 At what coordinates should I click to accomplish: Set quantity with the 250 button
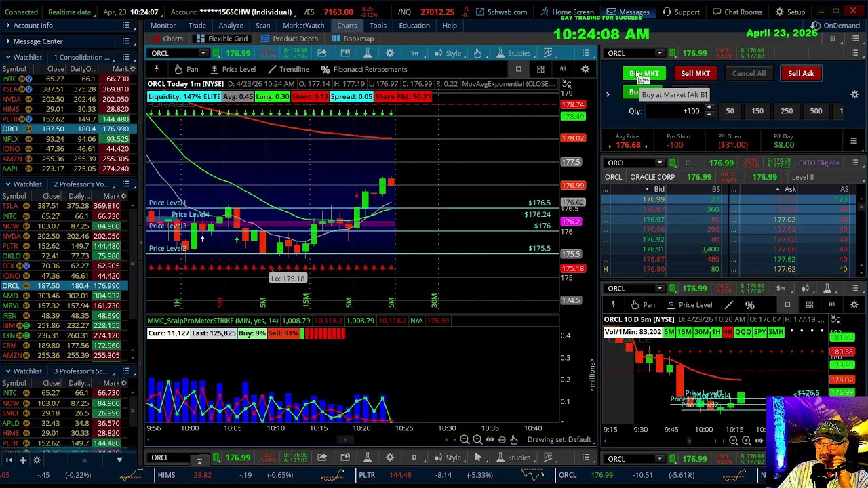tap(787, 111)
